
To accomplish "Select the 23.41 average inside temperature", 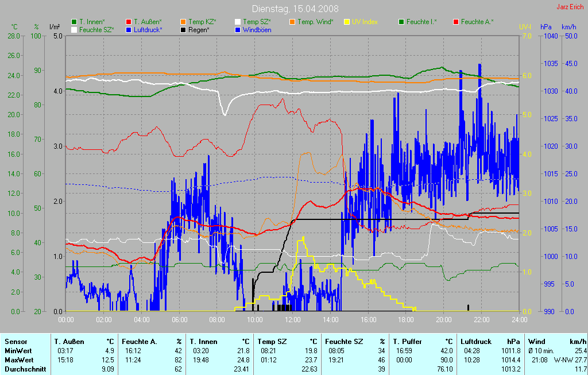I will [x=241, y=369].
